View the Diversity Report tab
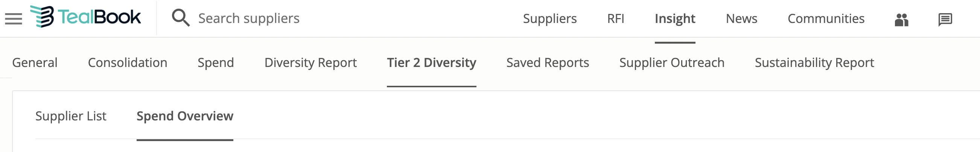Viewport: 980px width, 152px height. [x=310, y=63]
